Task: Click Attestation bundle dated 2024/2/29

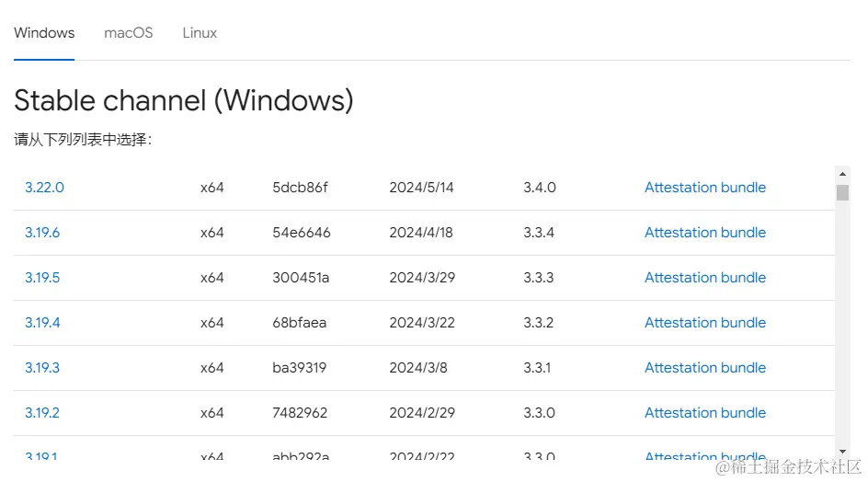Action: [704, 413]
